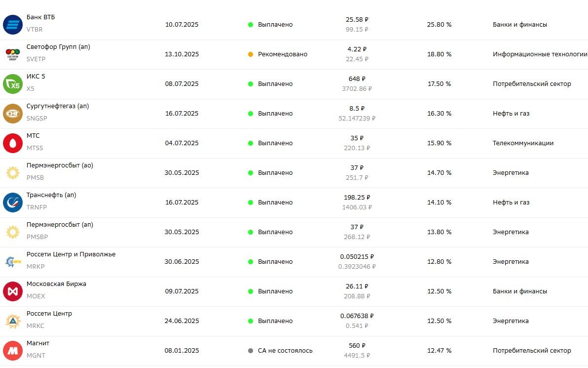Viewport: 588px width, 368px height.
Task: Click the Rosseti Centre and Volga logo
Action: click(13, 262)
